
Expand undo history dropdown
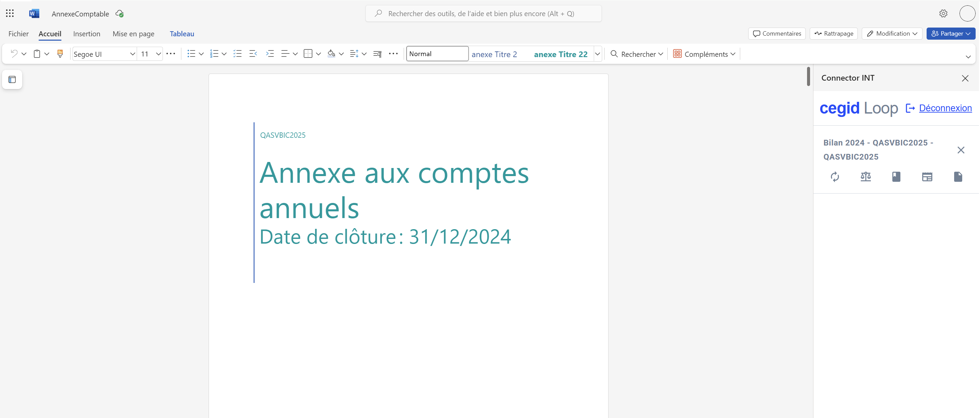tap(24, 54)
